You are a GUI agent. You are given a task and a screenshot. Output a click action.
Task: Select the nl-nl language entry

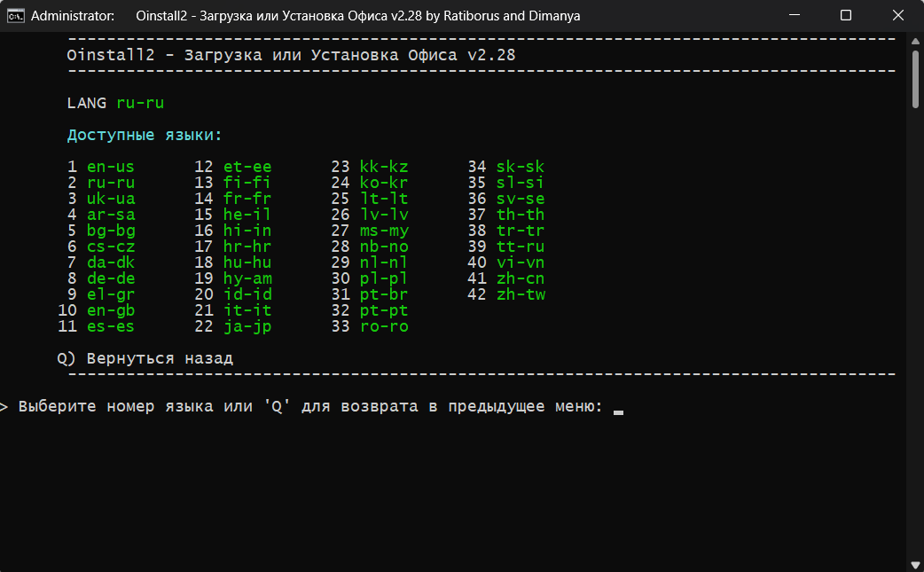tap(384, 262)
